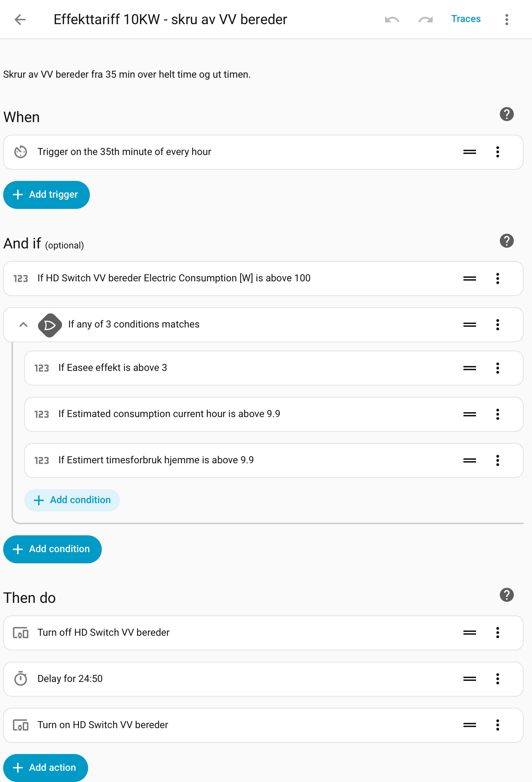Screen dimensions: 532x782
Task: Open help for the And if section
Action: [506, 241]
